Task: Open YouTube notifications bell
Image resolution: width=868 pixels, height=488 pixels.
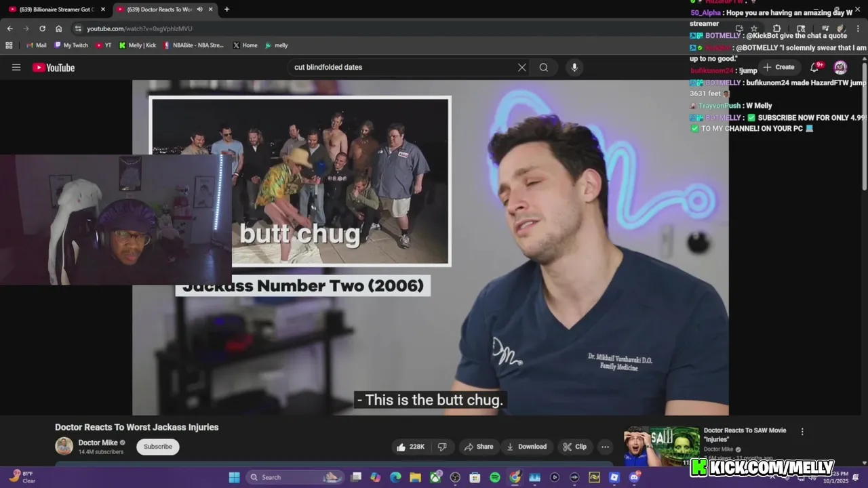Action: [815, 67]
